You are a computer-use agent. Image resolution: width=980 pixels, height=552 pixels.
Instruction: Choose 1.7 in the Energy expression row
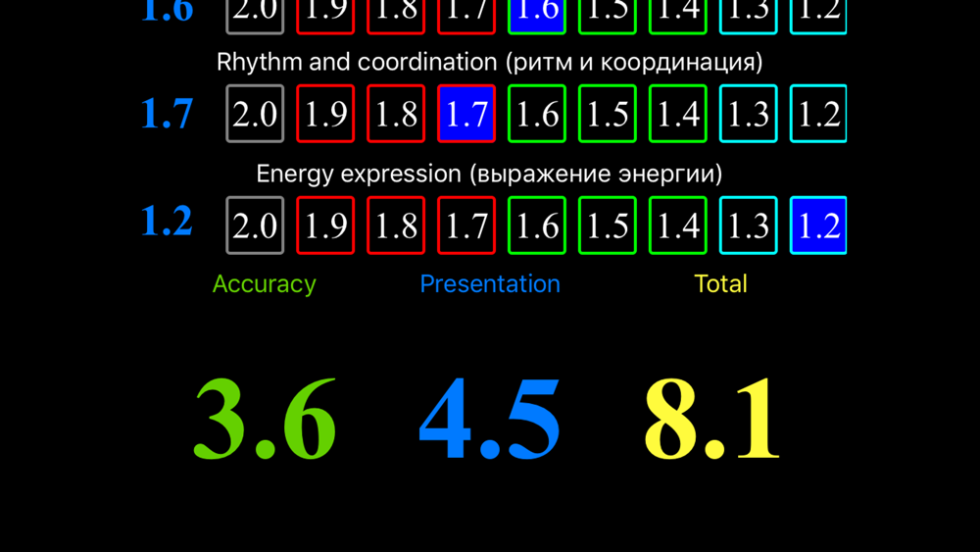coord(466,226)
